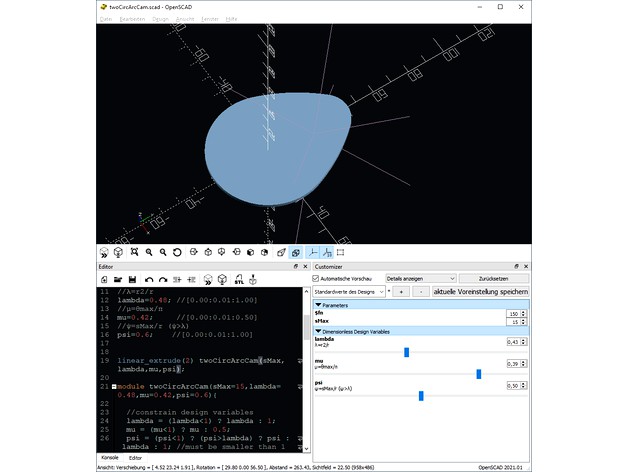
Task: Close the Customizer panel
Action: click(x=526, y=266)
